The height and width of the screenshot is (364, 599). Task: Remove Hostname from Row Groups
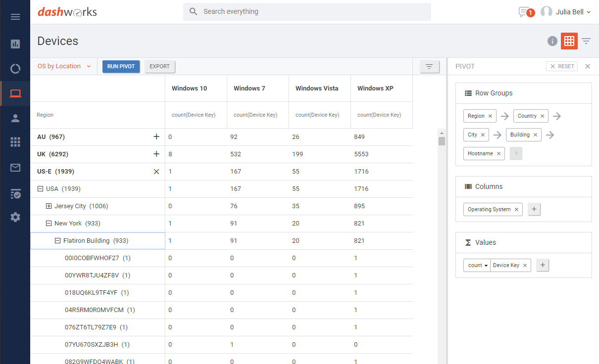pyautogui.click(x=499, y=153)
